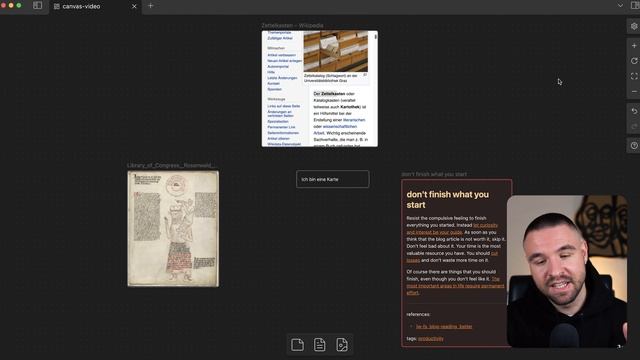Screen dimensions: 640x360
Task: Undo the last canvas action
Action: click(634, 111)
